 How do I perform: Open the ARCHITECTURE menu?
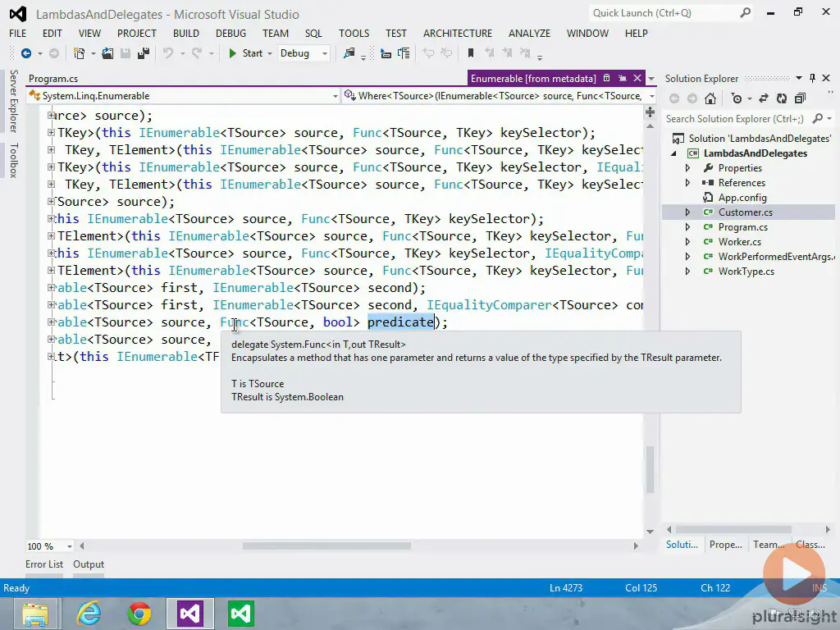point(458,33)
